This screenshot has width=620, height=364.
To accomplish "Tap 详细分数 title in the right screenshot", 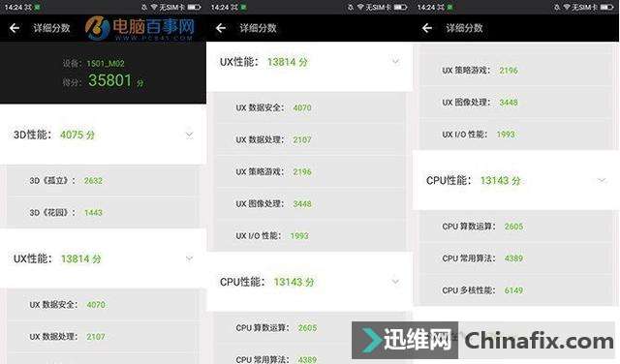I will coord(464,28).
